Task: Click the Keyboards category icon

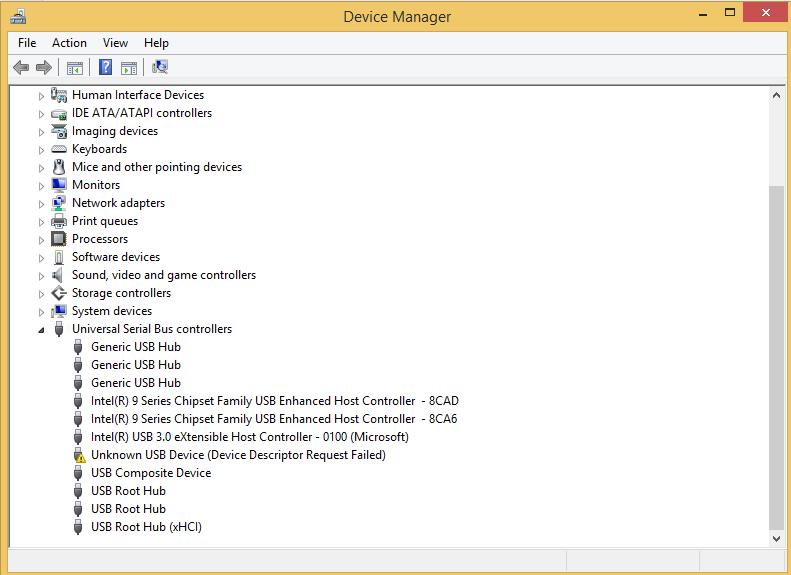Action: point(59,149)
